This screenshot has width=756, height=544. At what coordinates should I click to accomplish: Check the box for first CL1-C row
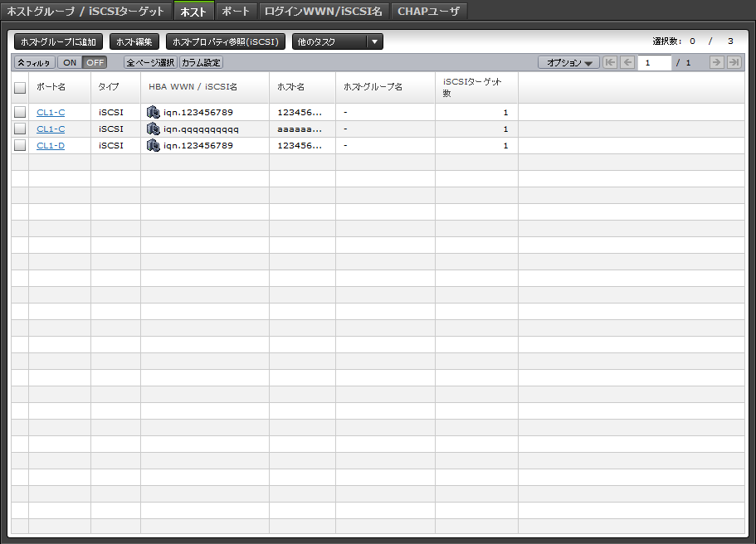click(x=20, y=112)
